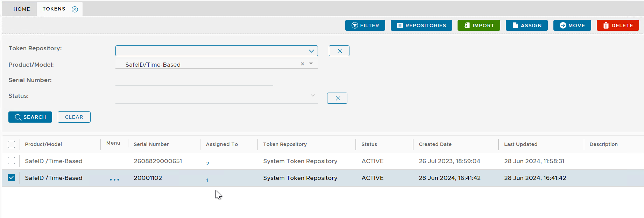Viewport: 644px width, 218px height.
Task: Click the Move arrow button
Action: [x=572, y=26]
